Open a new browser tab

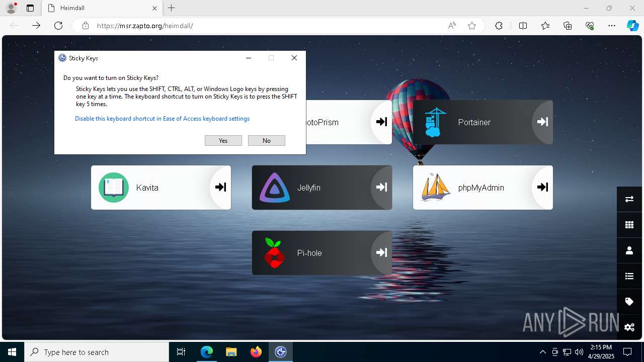[172, 8]
